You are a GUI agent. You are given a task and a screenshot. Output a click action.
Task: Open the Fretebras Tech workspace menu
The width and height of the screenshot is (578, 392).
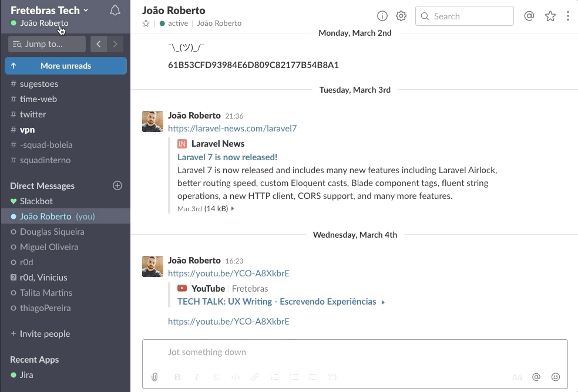tap(49, 11)
